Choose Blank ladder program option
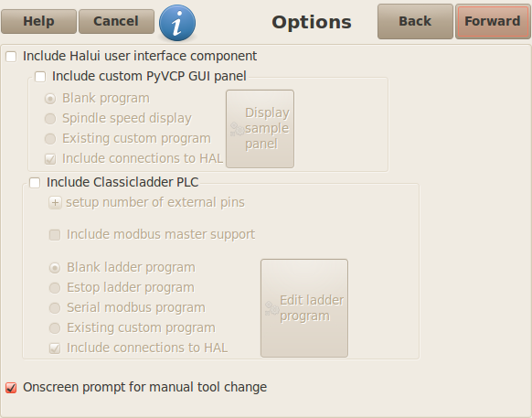Screen dimensions: 532x418 [55, 268]
